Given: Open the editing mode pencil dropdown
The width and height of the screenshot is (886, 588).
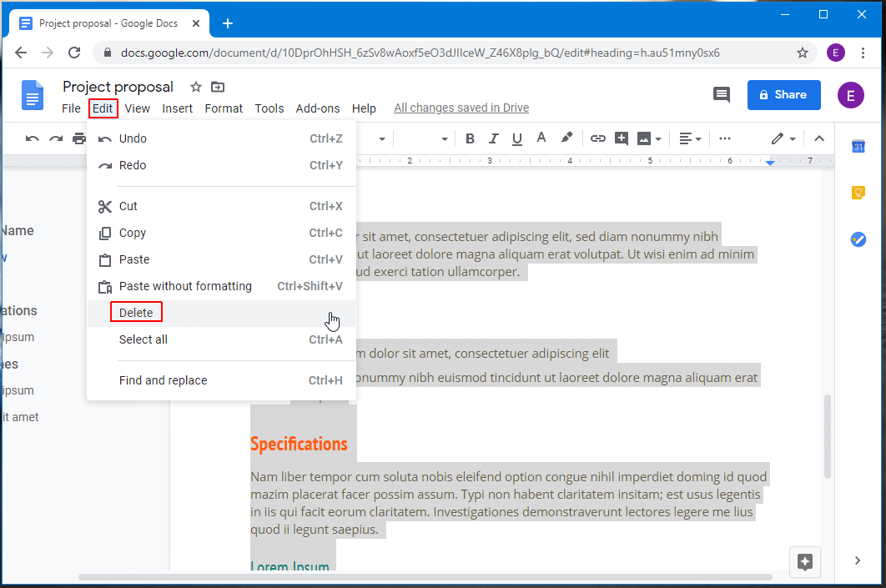Looking at the screenshot, I should [x=783, y=138].
